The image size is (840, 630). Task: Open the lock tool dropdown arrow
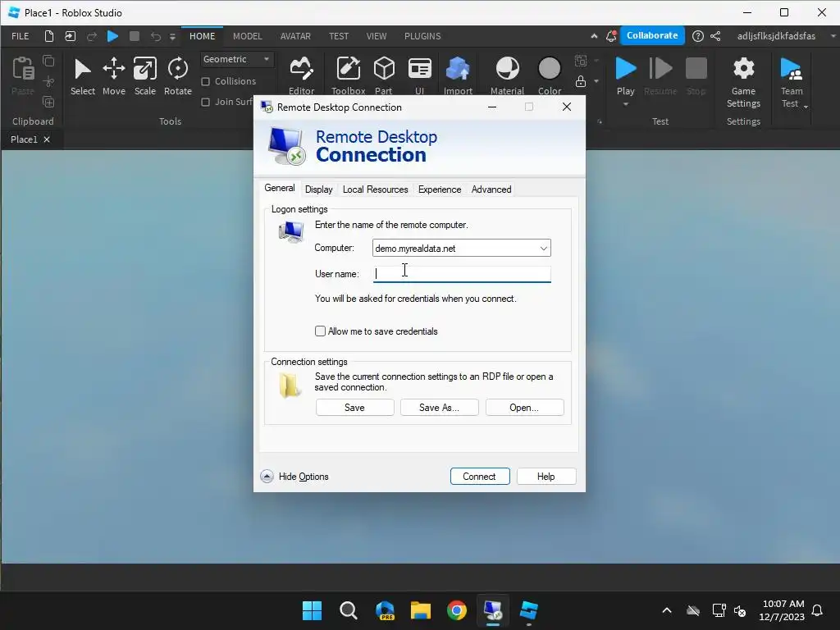(596, 81)
